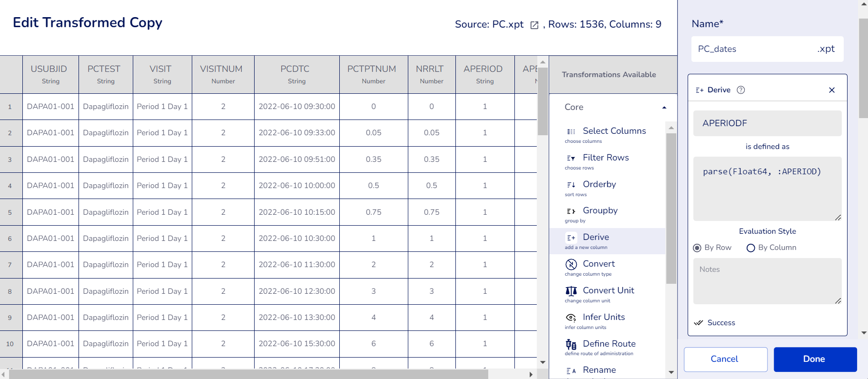Edit the APERIODF column name field
Image resolution: width=868 pixels, height=379 pixels.
(x=767, y=123)
